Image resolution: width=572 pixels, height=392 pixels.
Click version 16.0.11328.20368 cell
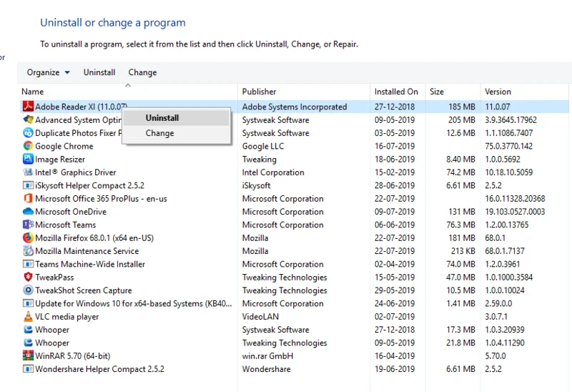(x=515, y=199)
